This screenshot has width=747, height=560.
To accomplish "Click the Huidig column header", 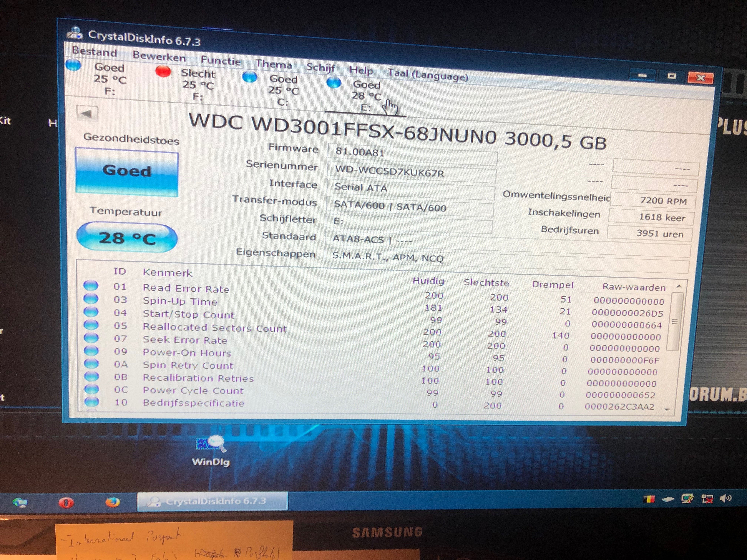I will 428,281.
